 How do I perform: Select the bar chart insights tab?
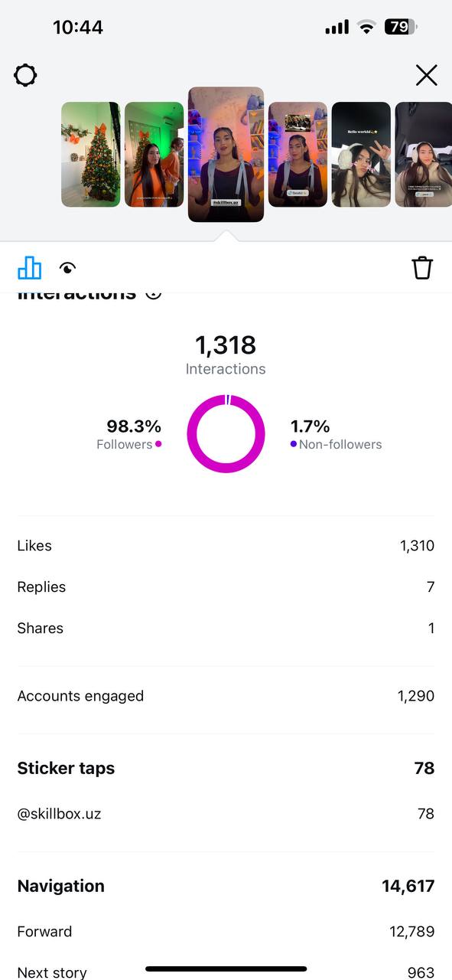point(29,267)
